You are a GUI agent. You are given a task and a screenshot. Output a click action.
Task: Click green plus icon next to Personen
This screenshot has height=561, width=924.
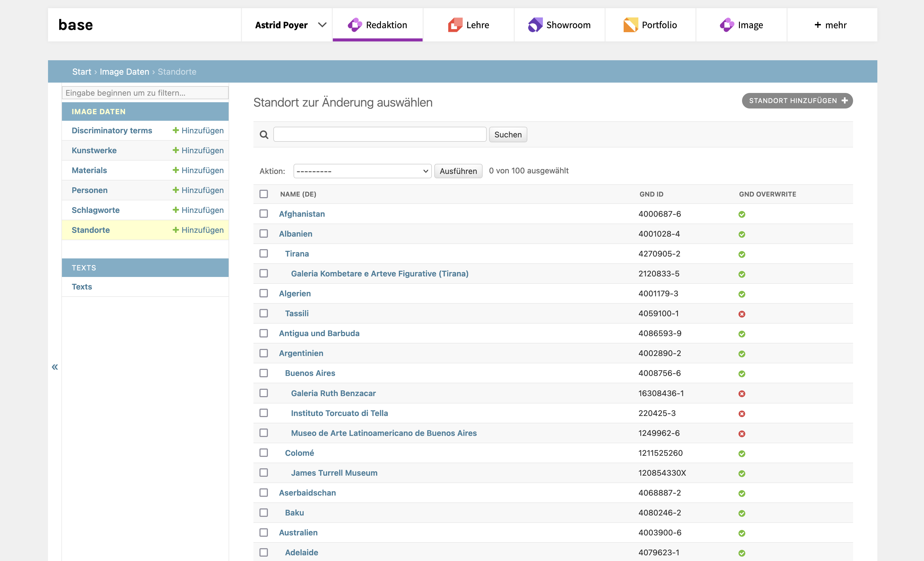point(175,190)
